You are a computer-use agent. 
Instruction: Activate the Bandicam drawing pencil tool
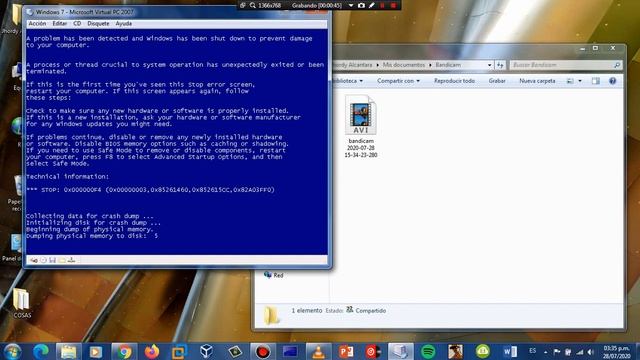tap(372, 5)
